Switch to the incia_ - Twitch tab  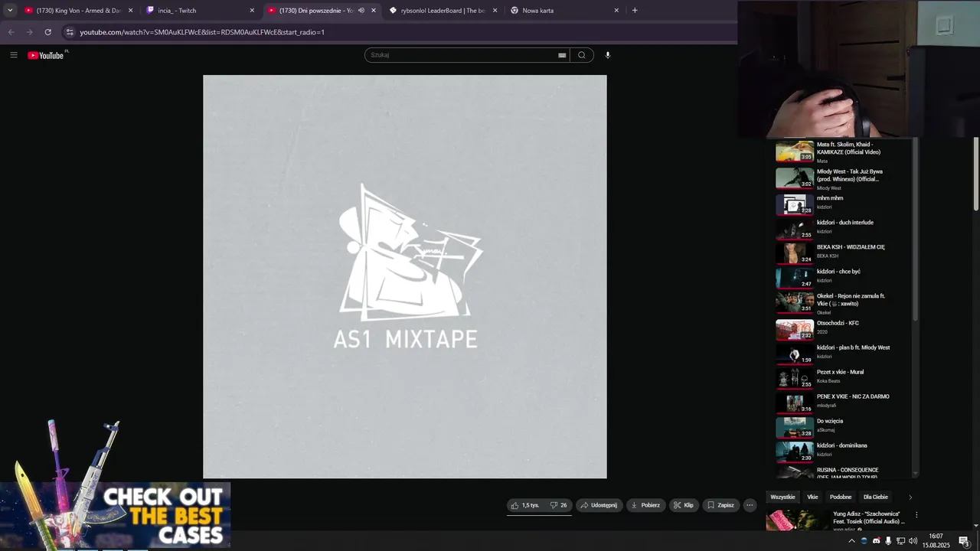coord(201,11)
